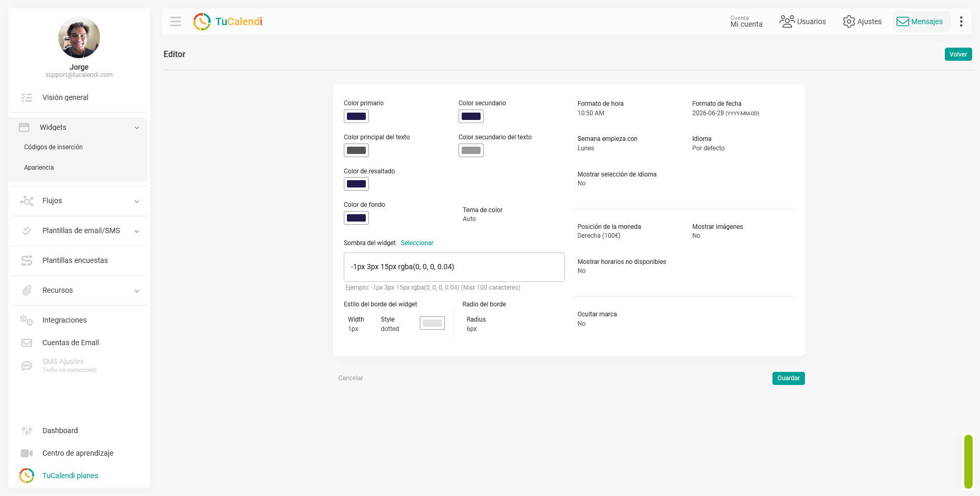Click the widget shadow text field

[x=454, y=267]
